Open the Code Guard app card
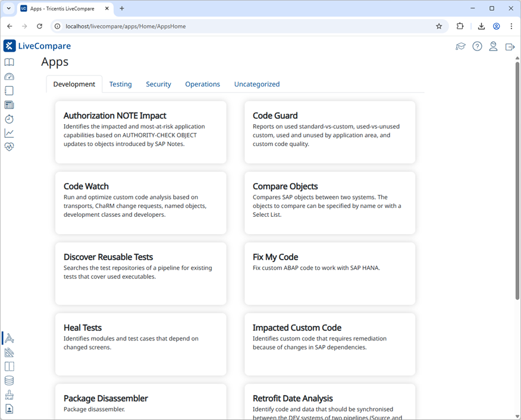The image size is (521, 420). click(x=329, y=132)
